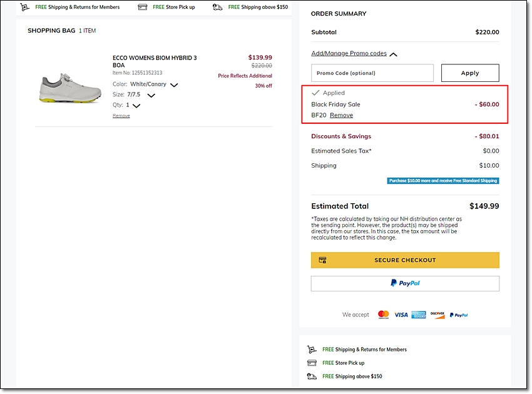Click the lower Free Store Pick up text
Screen dimensions: 532x394
tap(344, 363)
